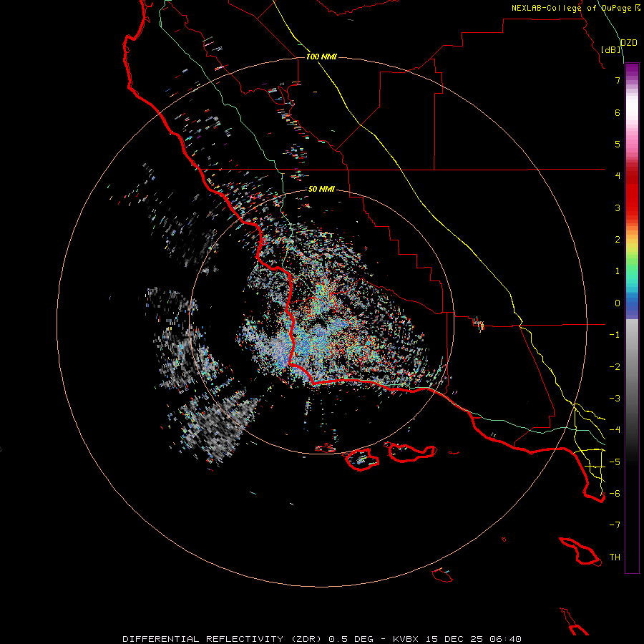Click the 06:40 timestamp in caption

click(506, 639)
